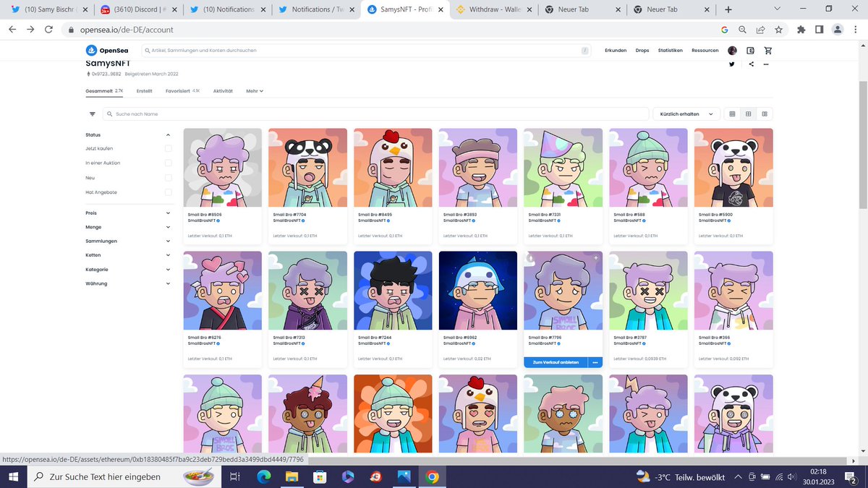Expand the Preis filter section
868x488 pixels.
point(128,213)
